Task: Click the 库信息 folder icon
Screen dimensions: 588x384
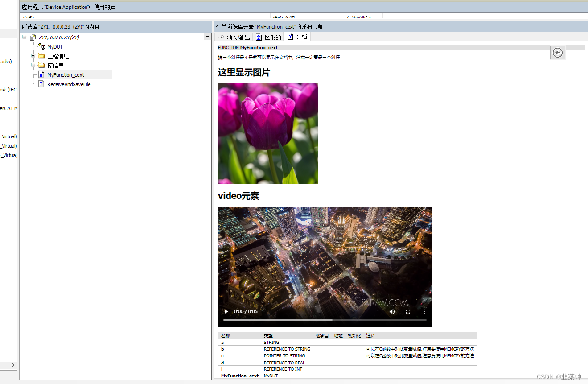Action: (41, 65)
